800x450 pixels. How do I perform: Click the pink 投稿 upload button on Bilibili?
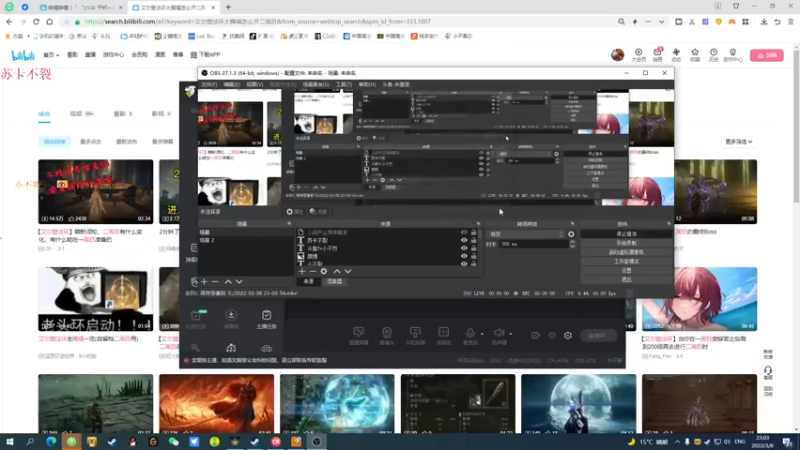766,55
